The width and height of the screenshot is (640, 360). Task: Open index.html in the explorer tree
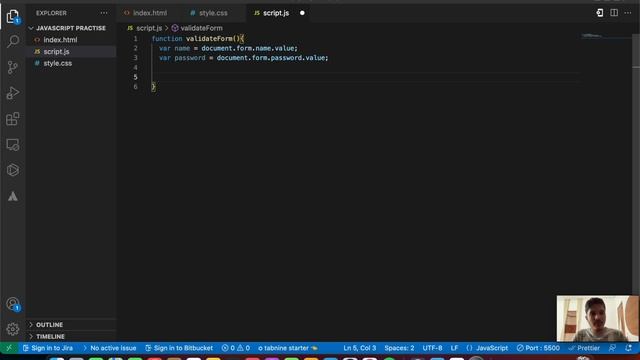(60, 40)
